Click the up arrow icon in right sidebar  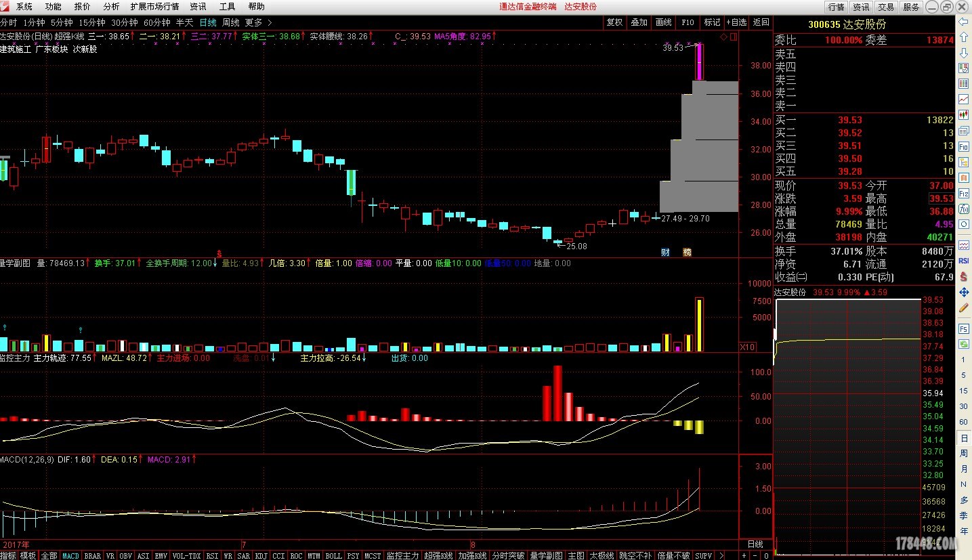pyautogui.click(x=963, y=37)
